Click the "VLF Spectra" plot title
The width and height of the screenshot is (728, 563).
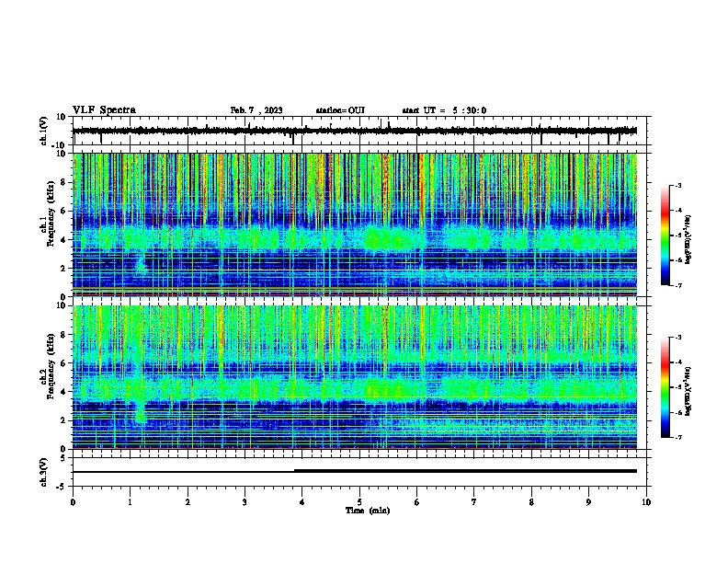(104, 110)
